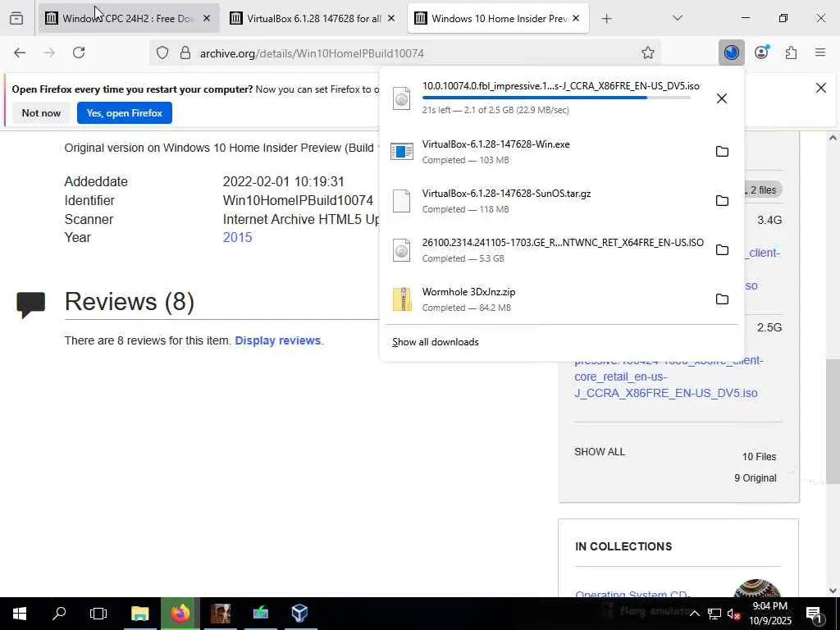This screenshot has height=630, width=840.
Task: Open tracking protection shield icon
Action: click(x=162, y=53)
